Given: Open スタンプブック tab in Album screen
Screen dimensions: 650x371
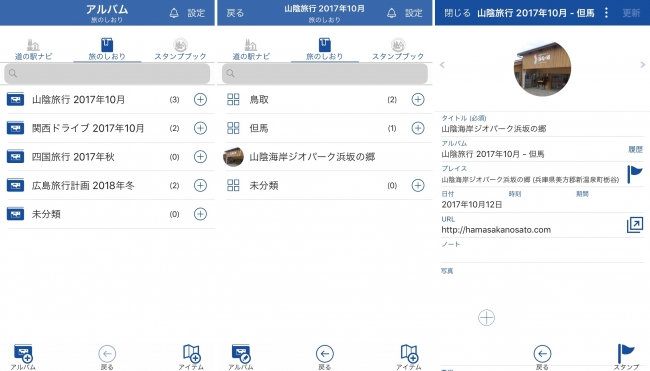Looking at the screenshot, I should tap(180, 50).
